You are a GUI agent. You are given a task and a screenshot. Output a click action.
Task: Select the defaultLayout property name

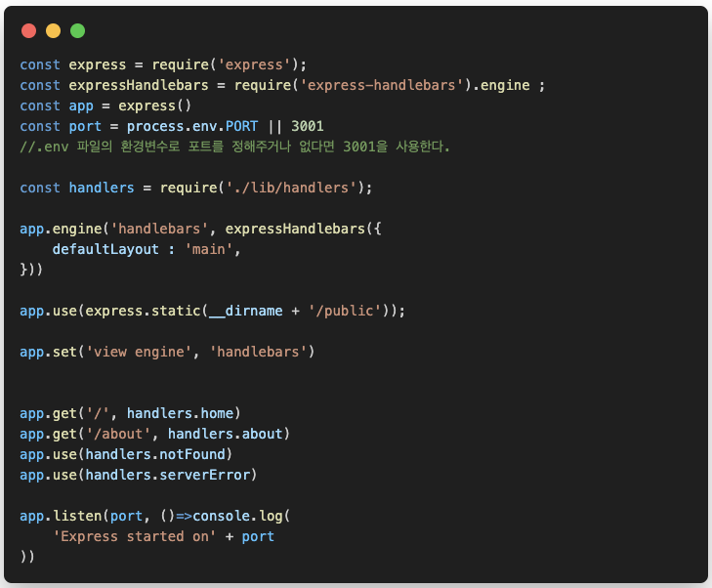tap(105, 249)
